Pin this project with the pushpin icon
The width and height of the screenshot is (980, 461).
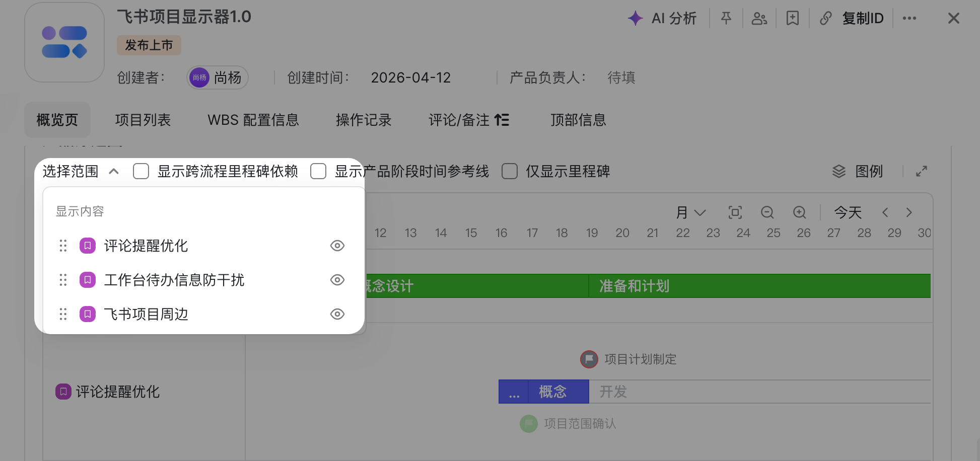(726, 19)
